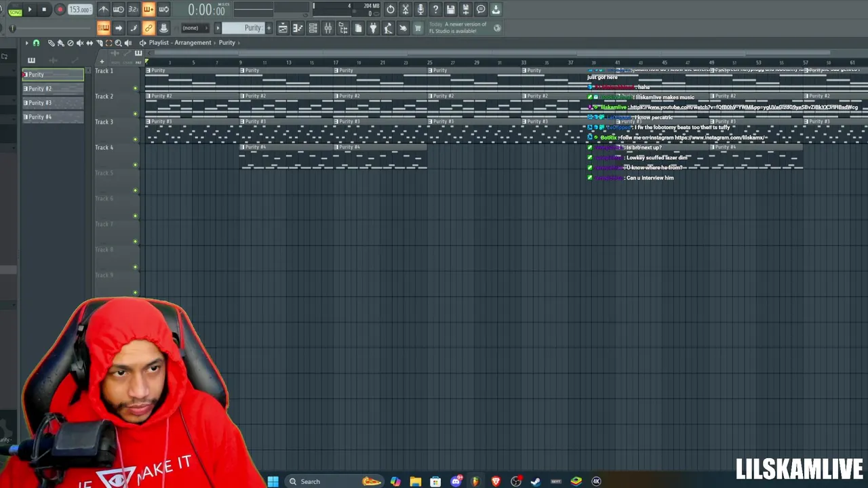Stop playback with the stop button
868x488 pixels.
(44, 9)
